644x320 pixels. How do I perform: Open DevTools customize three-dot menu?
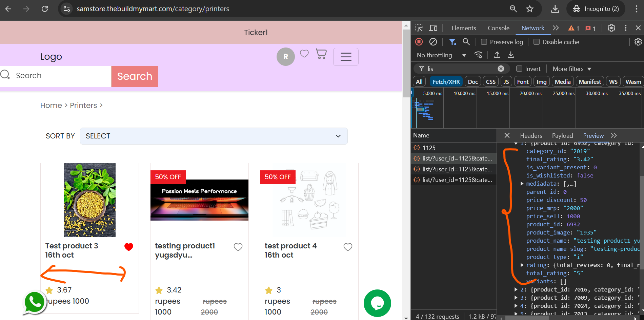coord(626,28)
